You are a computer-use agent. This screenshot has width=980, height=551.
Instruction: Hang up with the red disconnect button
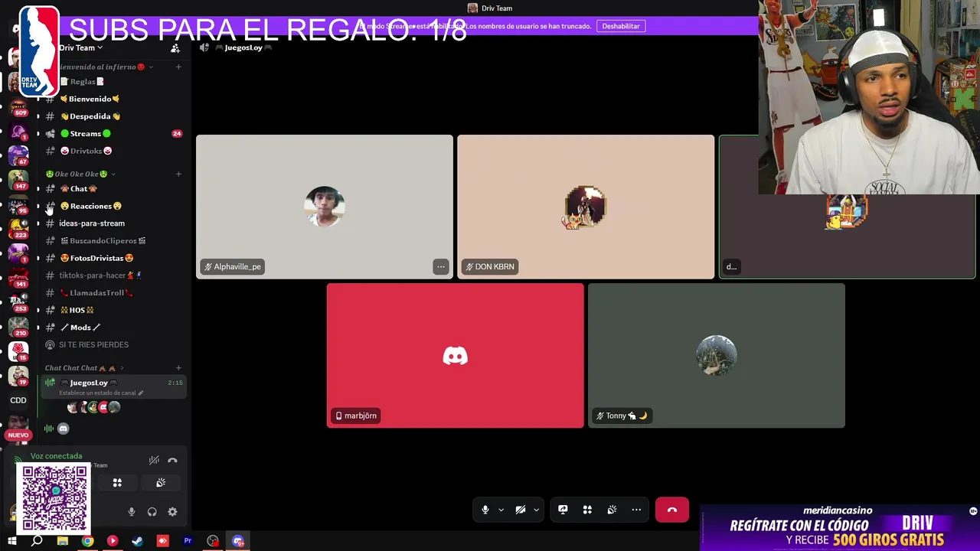point(671,510)
